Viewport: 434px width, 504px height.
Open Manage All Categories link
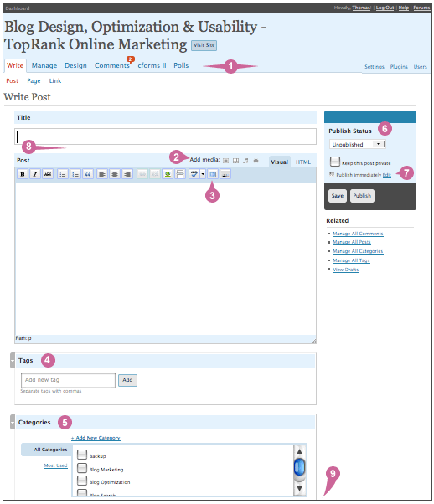[x=358, y=251]
